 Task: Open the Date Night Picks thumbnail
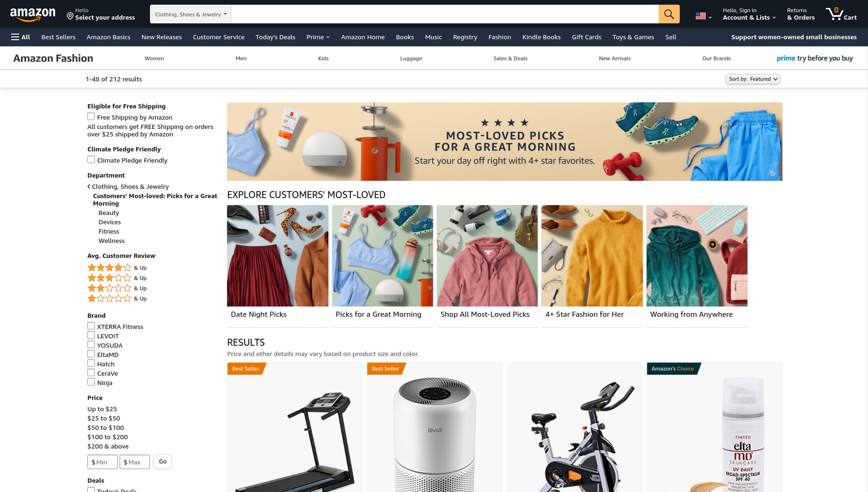(277, 266)
